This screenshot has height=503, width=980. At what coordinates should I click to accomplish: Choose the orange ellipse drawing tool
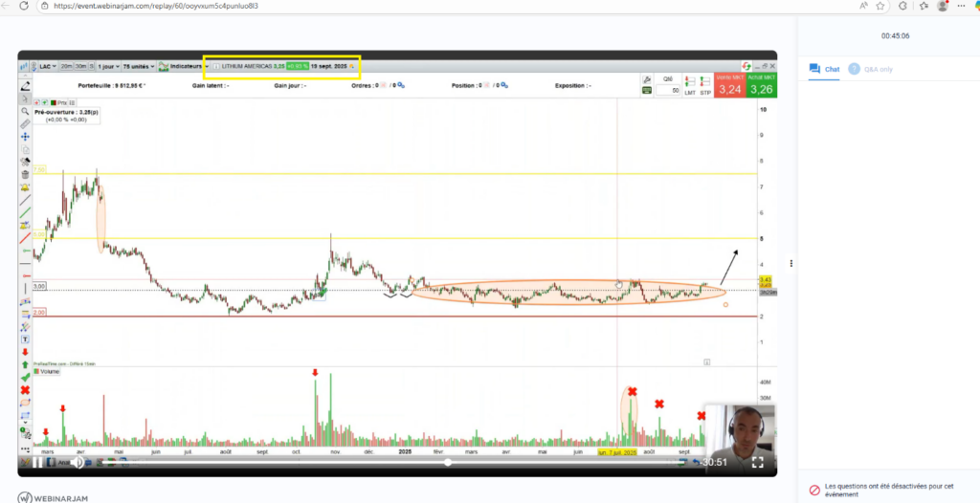click(x=25, y=403)
